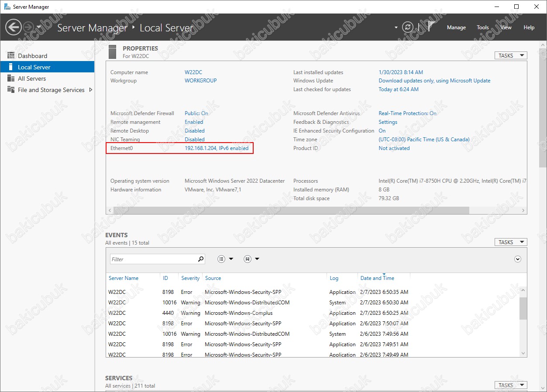
Task: Select All Servers in the sidebar
Action: [47, 78]
